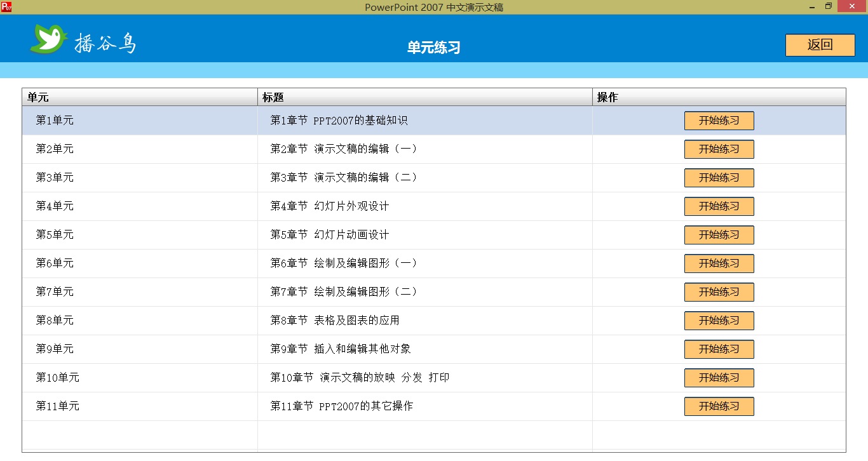Start practice for 第1单元
This screenshot has width=868, height=461.
(719, 121)
